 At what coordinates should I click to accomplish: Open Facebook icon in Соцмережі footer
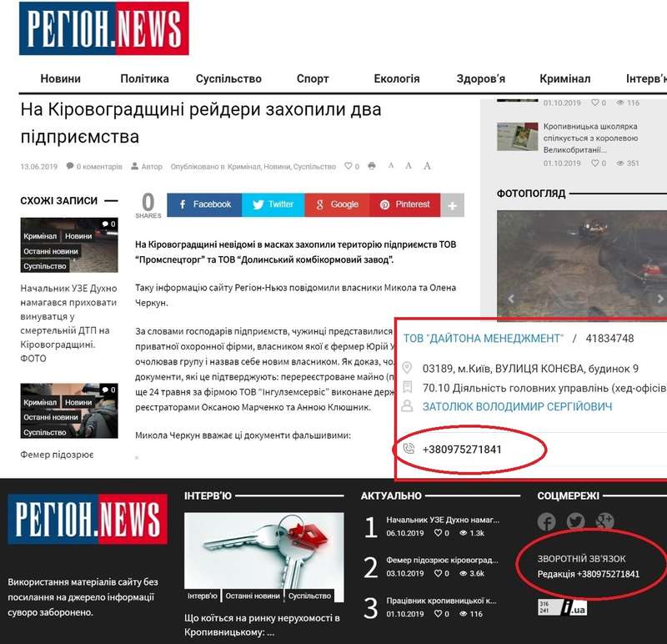546,521
